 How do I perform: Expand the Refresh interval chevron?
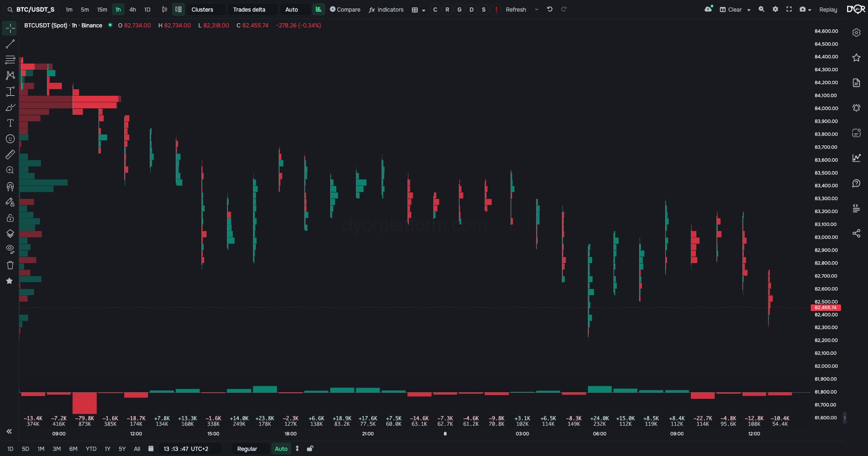coord(536,9)
